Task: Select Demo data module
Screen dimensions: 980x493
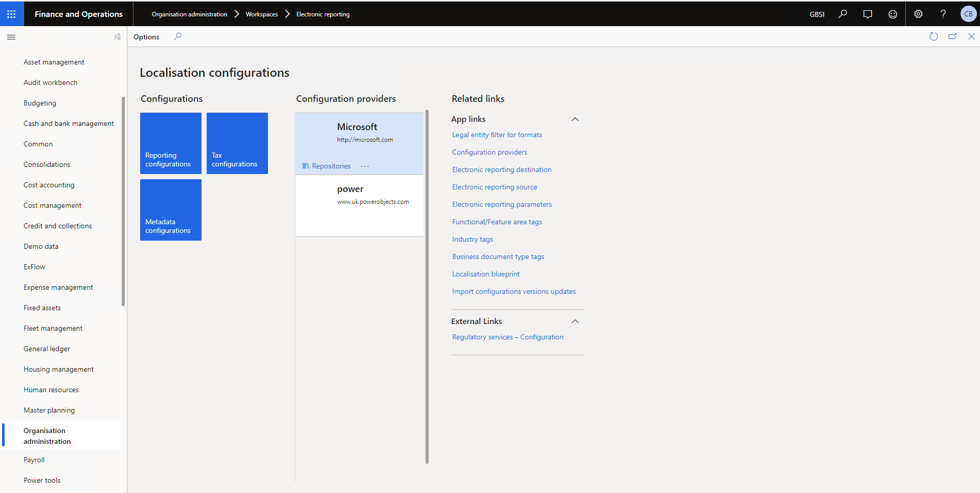Action: (41, 246)
